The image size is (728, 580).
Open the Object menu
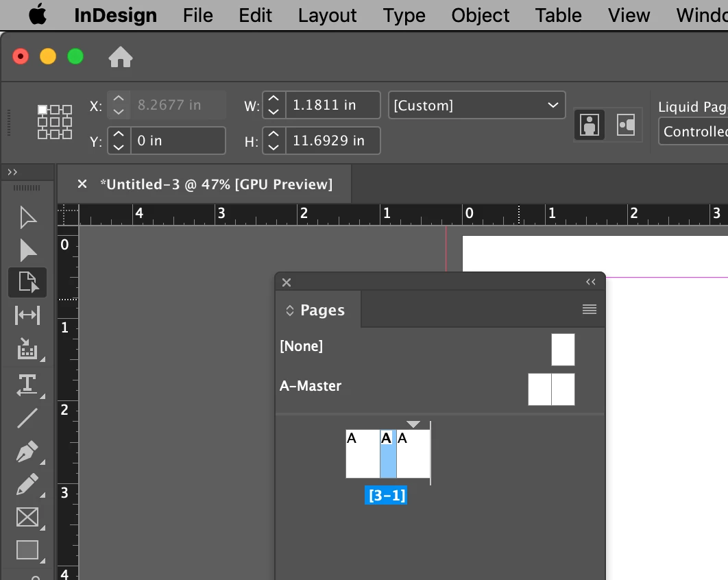point(480,15)
